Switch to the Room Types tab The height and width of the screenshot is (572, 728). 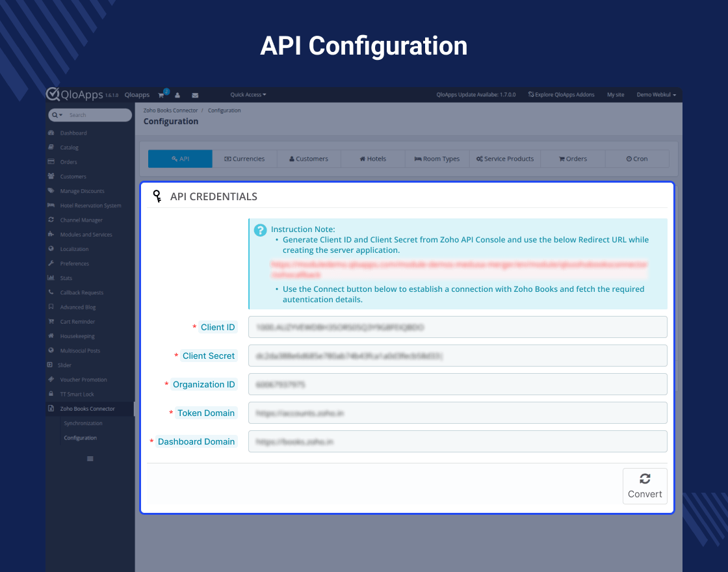(x=437, y=159)
